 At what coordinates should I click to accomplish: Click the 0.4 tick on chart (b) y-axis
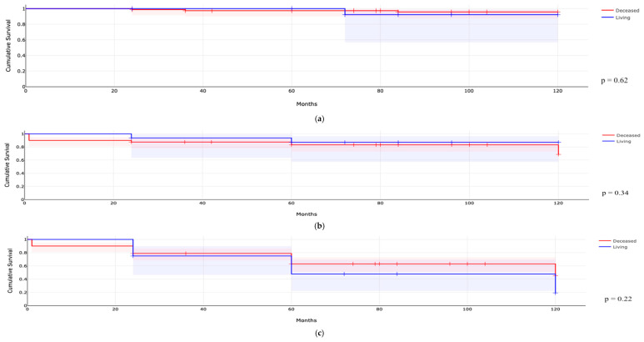pos(20,173)
